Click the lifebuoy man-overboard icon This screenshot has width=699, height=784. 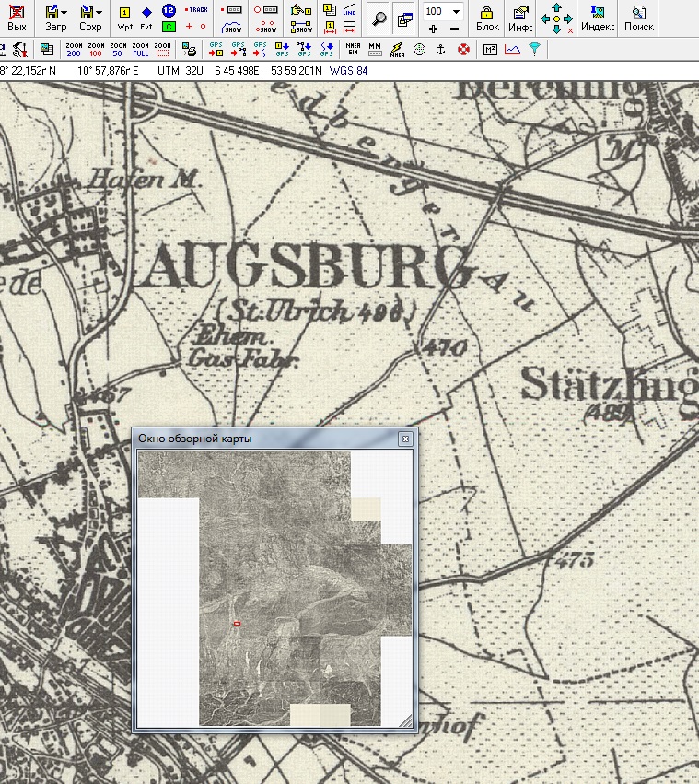(463, 48)
